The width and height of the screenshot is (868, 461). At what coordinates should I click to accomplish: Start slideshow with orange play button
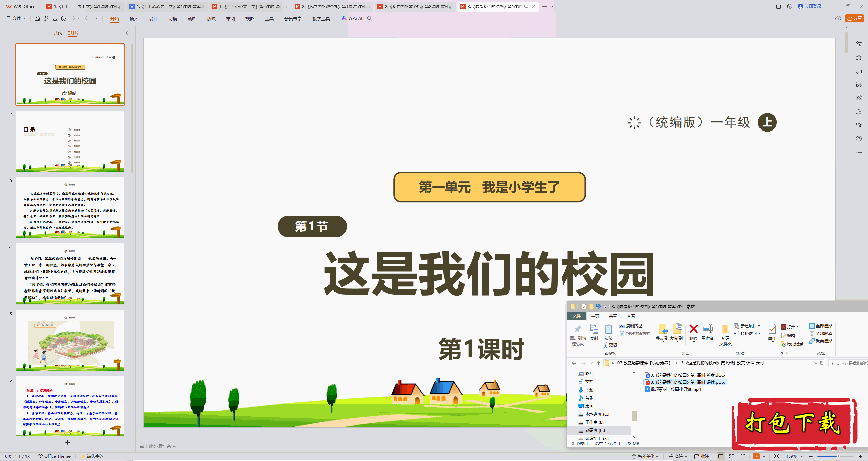click(756, 456)
